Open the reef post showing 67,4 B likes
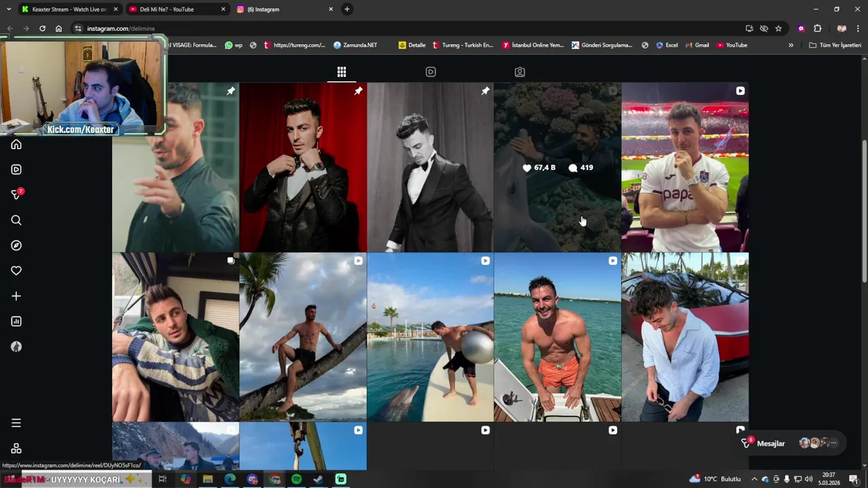The height and width of the screenshot is (488, 868). click(557, 167)
